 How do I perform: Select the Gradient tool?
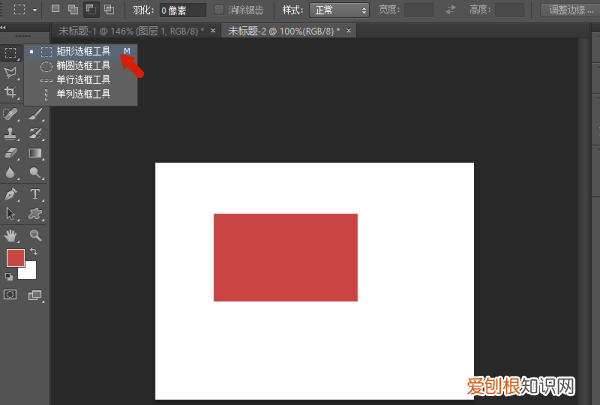pyautogui.click(x=36, y=153)
